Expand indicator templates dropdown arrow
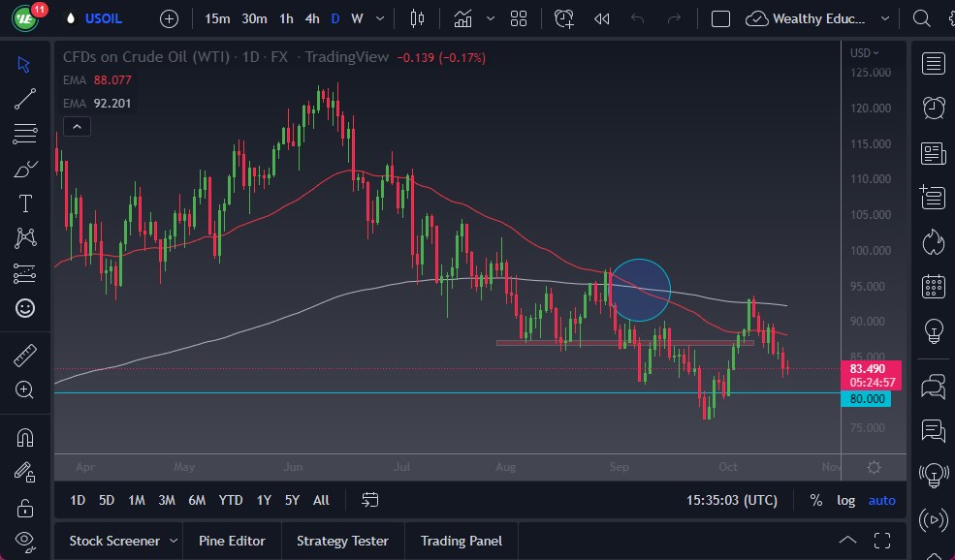This screenshot has width=955, height=560. click(x=491, y=18)
